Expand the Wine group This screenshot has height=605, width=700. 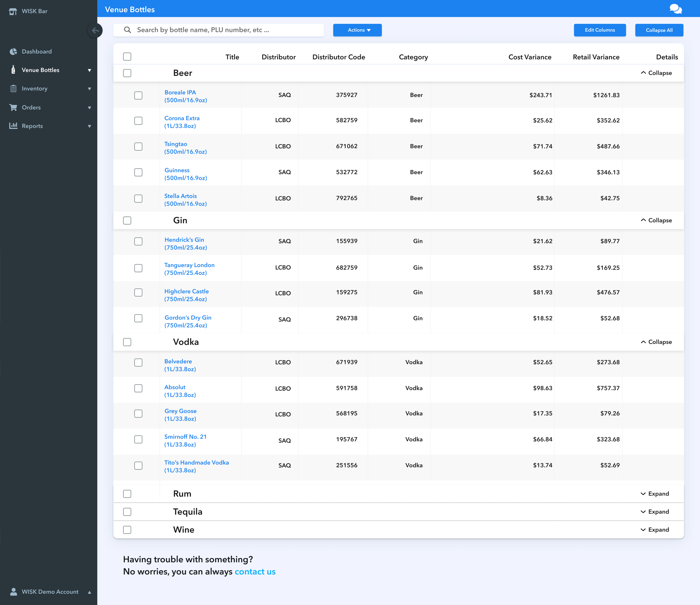(655, 529)
